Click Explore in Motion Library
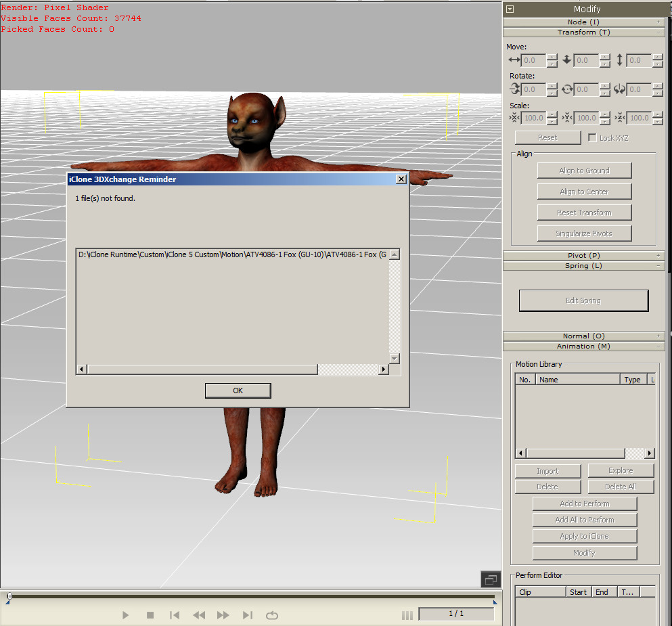The image size is (672, 626). click(621, 470)
